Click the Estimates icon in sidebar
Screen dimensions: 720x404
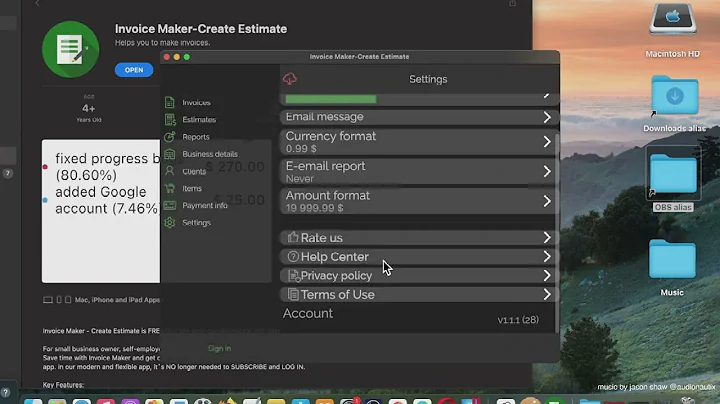(x=170, y=119)
